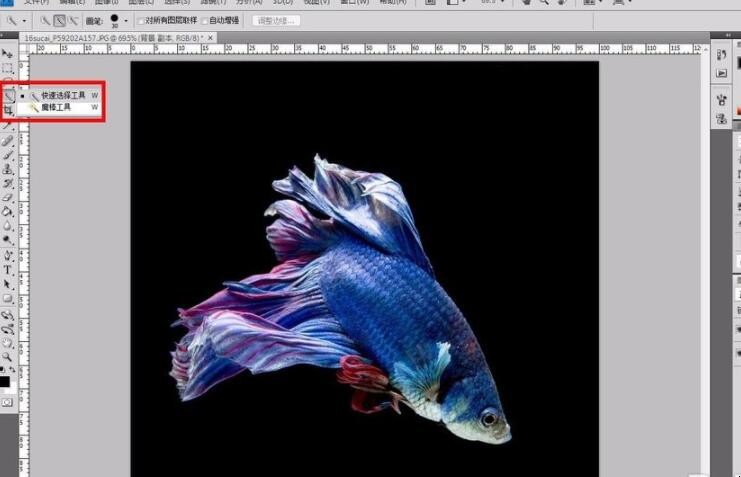Viewport: 741px width, 477px height.
Task: Enable 对所有图层取样 checkbox
Action: (140, 21)
